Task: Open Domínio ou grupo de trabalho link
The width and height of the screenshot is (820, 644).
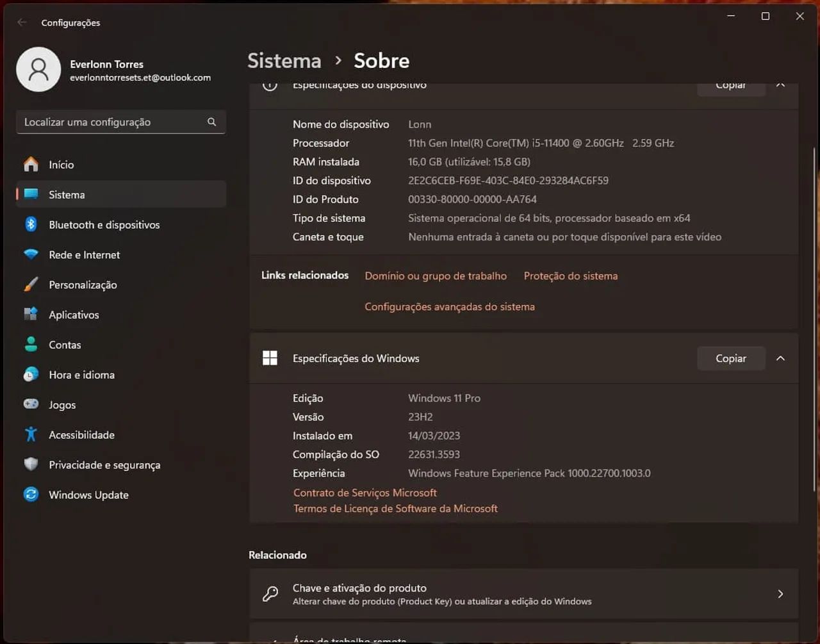Action: click(436, 276)
